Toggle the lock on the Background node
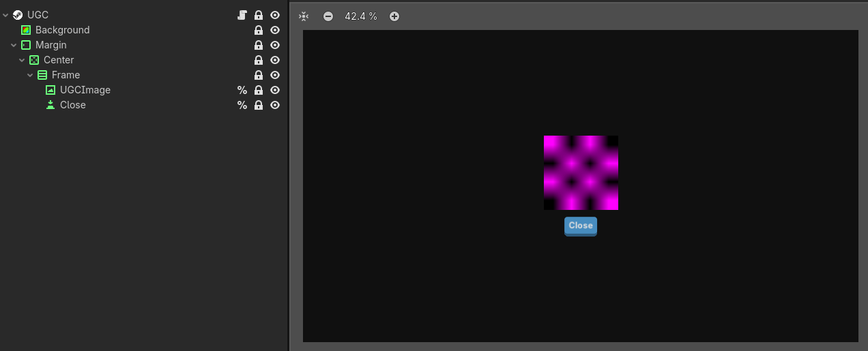Viewport: 868px width, 351px height. [x=259, y=30]
